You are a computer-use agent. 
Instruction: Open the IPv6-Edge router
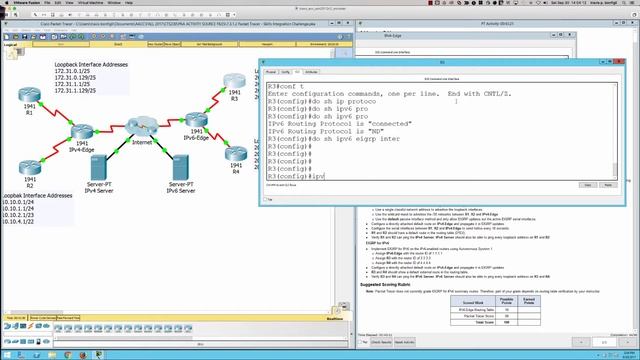[x=196, y=120]
